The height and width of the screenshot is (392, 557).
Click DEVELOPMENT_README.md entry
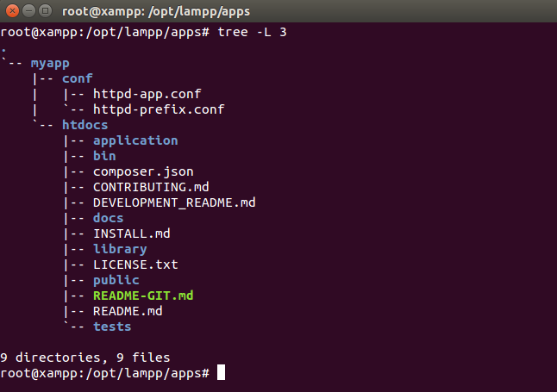174,202
